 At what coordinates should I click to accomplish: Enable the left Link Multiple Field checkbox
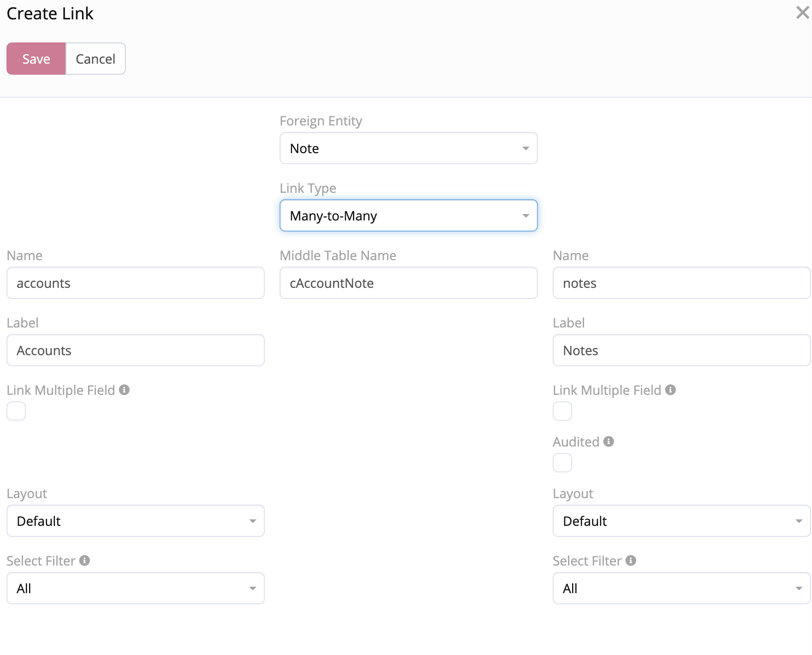pyautogui.click(x=16, y=411)
